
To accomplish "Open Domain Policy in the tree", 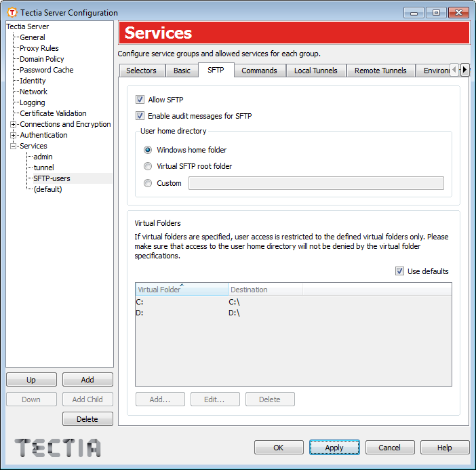I will click(x=42, y=59).
